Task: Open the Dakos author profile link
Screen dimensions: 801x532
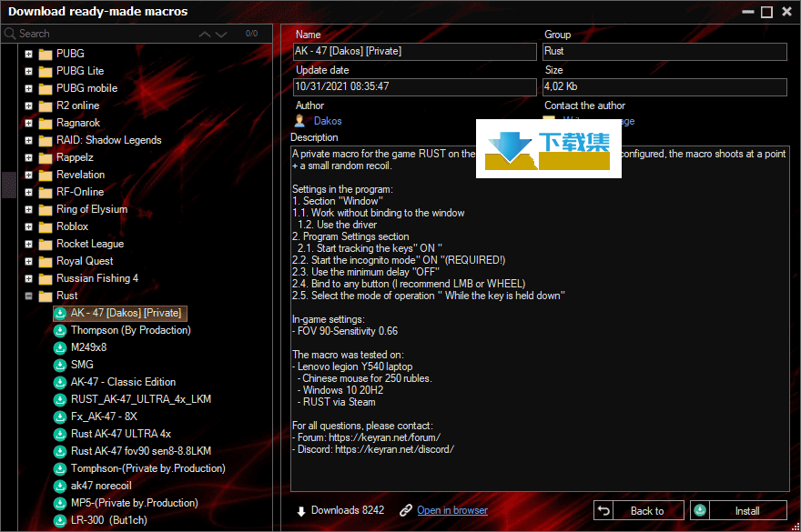Action: click(x=328, y=121)
